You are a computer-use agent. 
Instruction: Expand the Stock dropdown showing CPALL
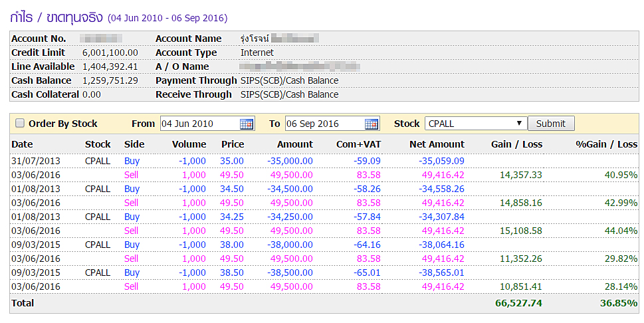(x=475, y=124)
